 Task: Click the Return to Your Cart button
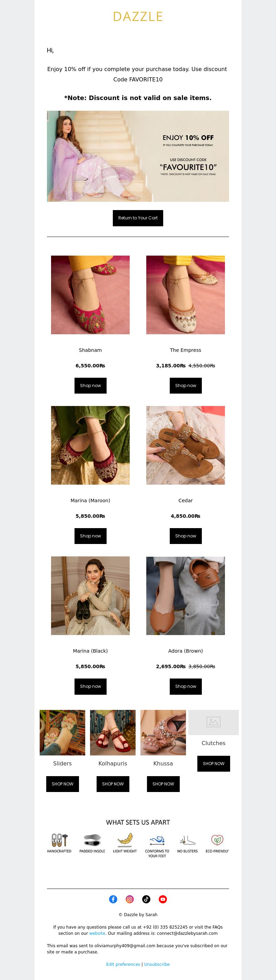pyautogui.click(x=138, y=218)
